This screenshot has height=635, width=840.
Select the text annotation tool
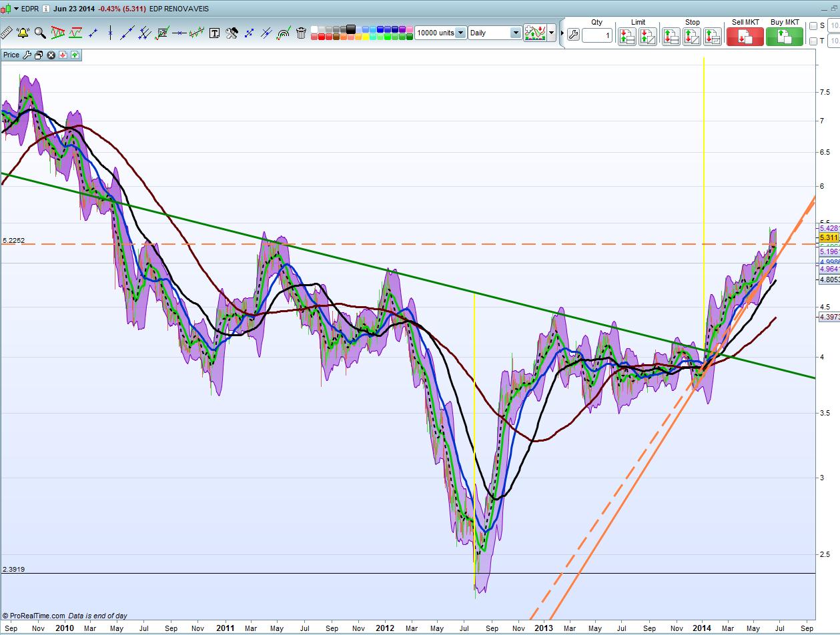tap(214, 33)
